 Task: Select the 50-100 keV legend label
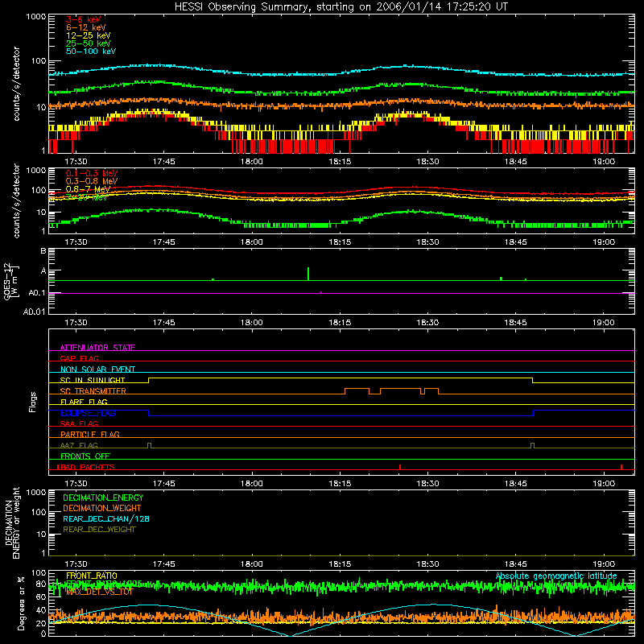point(91,52)
